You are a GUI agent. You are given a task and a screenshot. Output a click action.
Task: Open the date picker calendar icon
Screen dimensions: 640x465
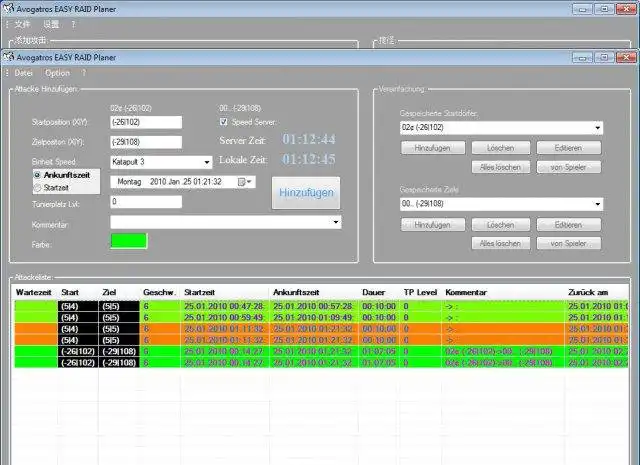242,182
